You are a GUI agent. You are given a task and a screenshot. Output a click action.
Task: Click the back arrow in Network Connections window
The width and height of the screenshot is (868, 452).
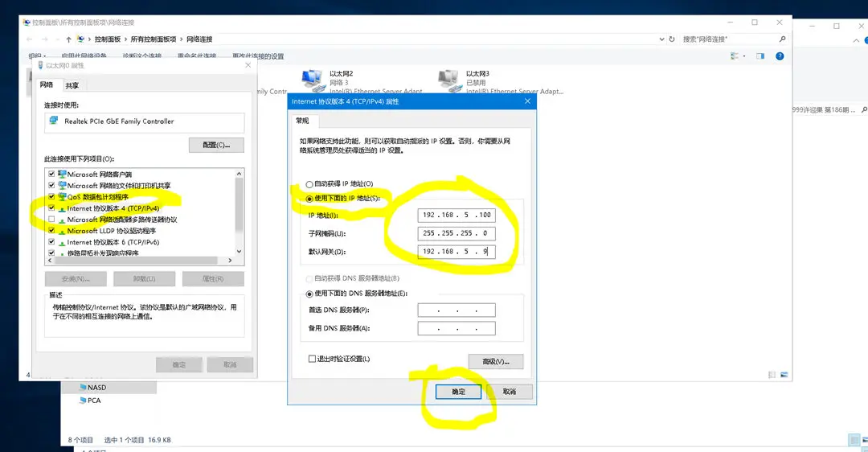pos(30,39)
